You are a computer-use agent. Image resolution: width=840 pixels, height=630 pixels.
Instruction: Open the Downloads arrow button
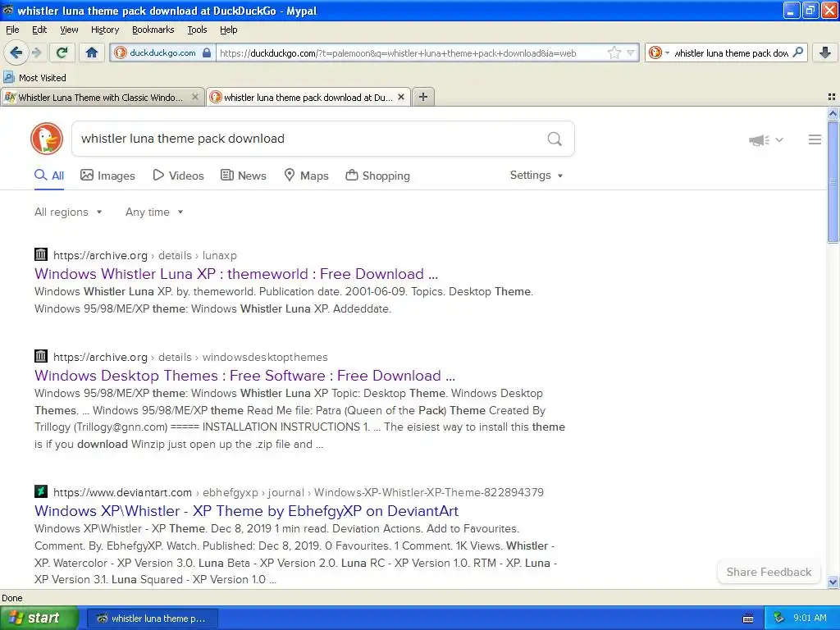pyautogui.click(x=824, y=52)
